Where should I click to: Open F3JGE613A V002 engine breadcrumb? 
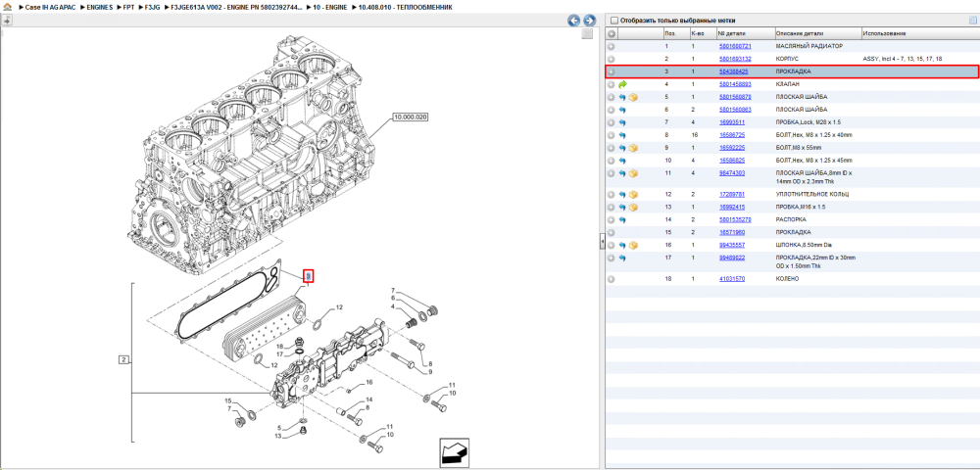tap(236, 7)
